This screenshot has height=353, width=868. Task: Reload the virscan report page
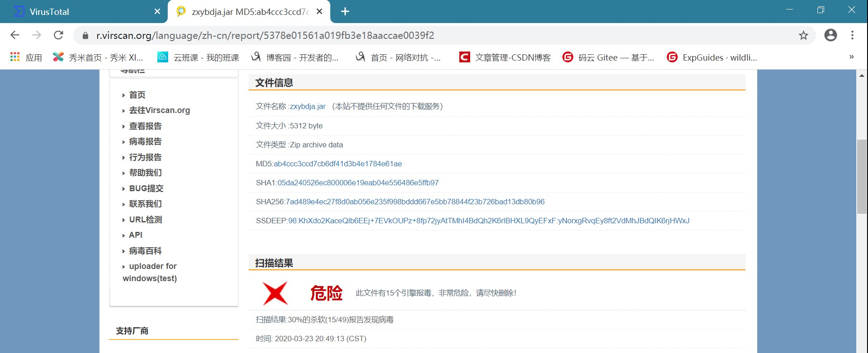(58, 35)
